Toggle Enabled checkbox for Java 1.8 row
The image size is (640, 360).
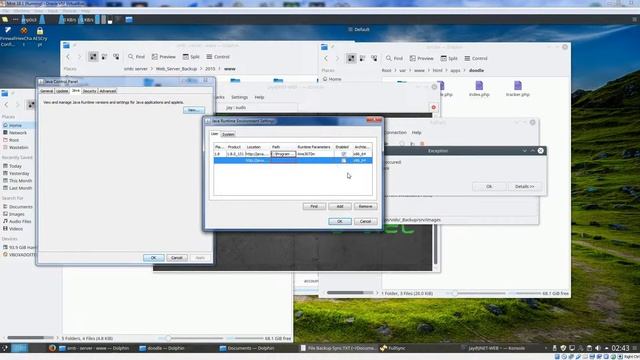coord(344,154)
